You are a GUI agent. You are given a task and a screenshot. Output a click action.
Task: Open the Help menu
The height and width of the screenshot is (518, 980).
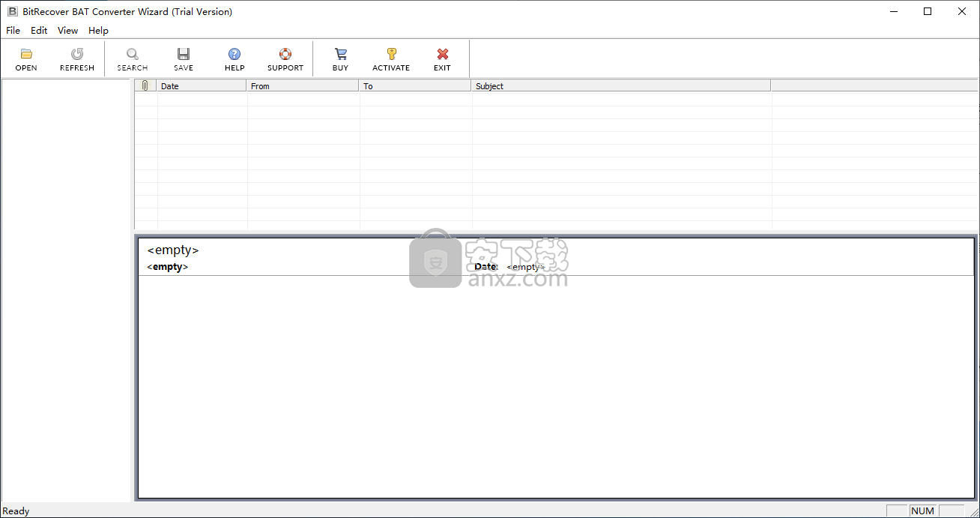[98, 31]
